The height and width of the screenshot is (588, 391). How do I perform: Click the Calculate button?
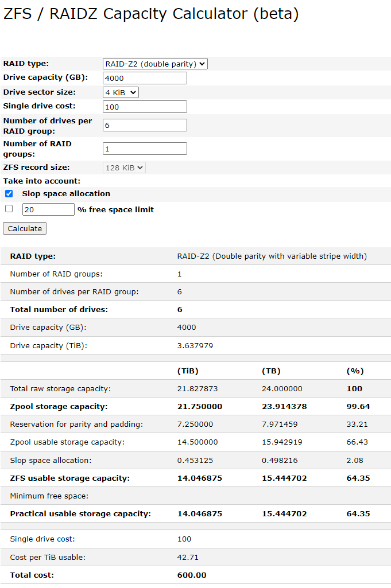tap(25, 228)
